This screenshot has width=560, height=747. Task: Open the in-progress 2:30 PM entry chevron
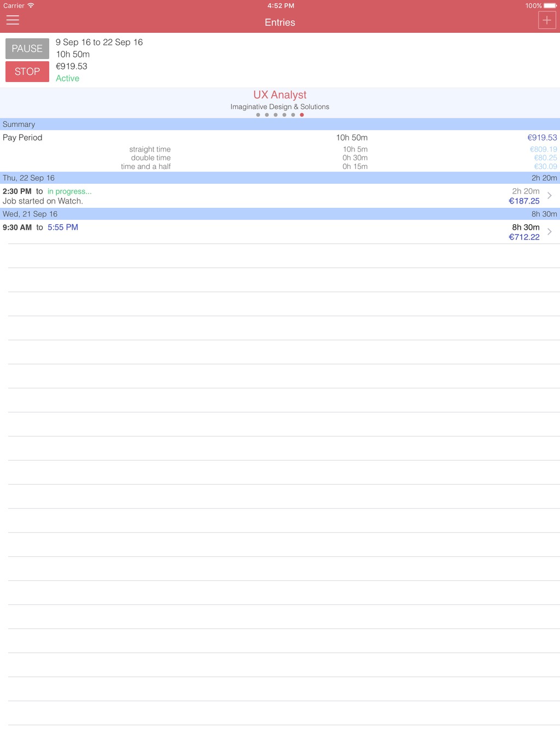point(550,196)
